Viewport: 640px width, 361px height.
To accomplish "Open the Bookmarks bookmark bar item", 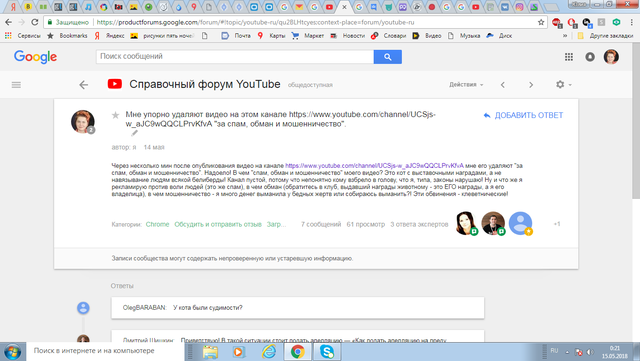I will pyautogui.click(x=67, y=36).
